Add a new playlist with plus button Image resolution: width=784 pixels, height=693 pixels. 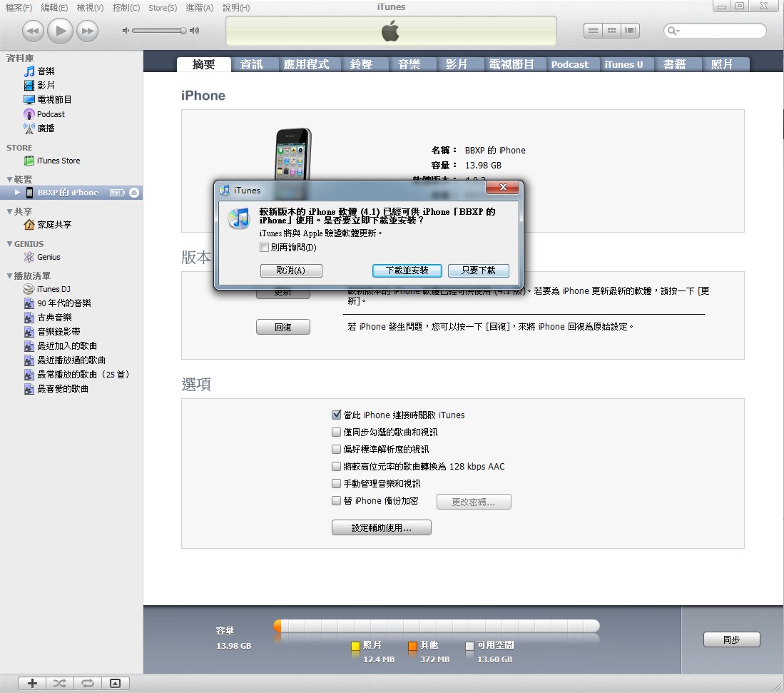33,683
